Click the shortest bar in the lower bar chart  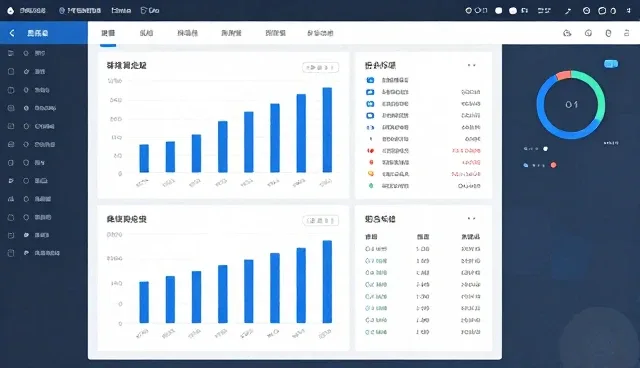tap(144, 302)
